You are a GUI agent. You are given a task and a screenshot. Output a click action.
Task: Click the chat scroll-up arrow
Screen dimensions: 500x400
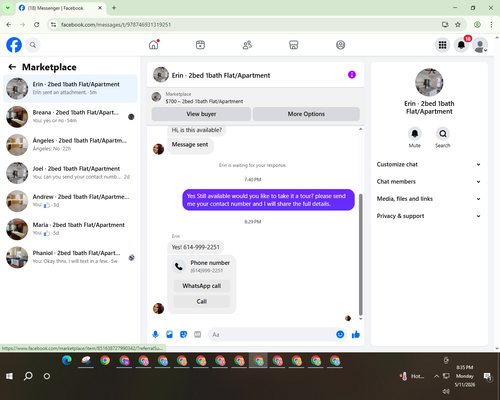click(360, 129)
